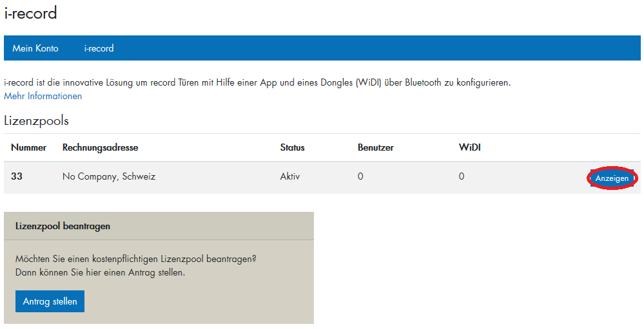
Task: Click the Benutzer column header
Action: 375,147
